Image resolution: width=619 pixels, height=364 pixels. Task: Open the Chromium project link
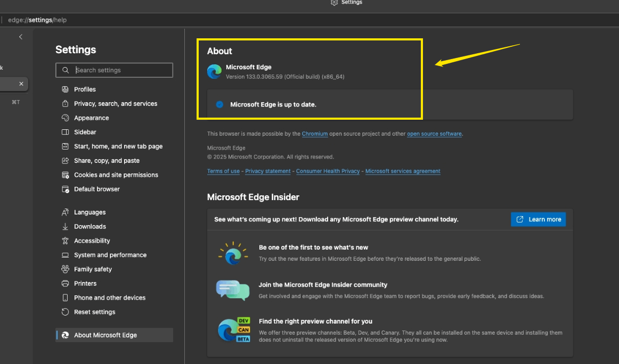pyautogui.click(x=315, y=134)
